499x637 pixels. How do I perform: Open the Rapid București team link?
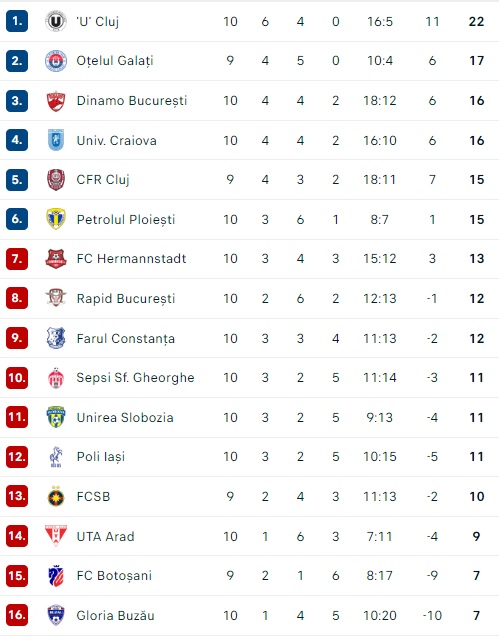[x=126, y=299]
